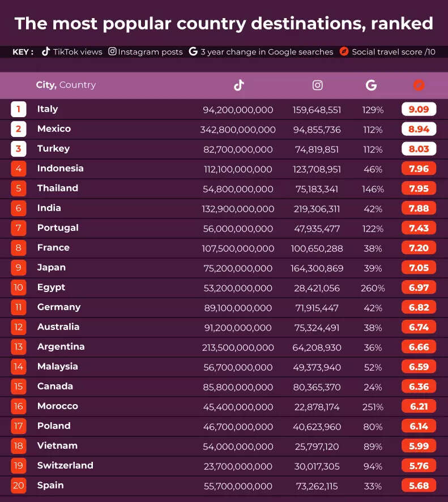Click the Instagram icon in the table header

(317, 85)
